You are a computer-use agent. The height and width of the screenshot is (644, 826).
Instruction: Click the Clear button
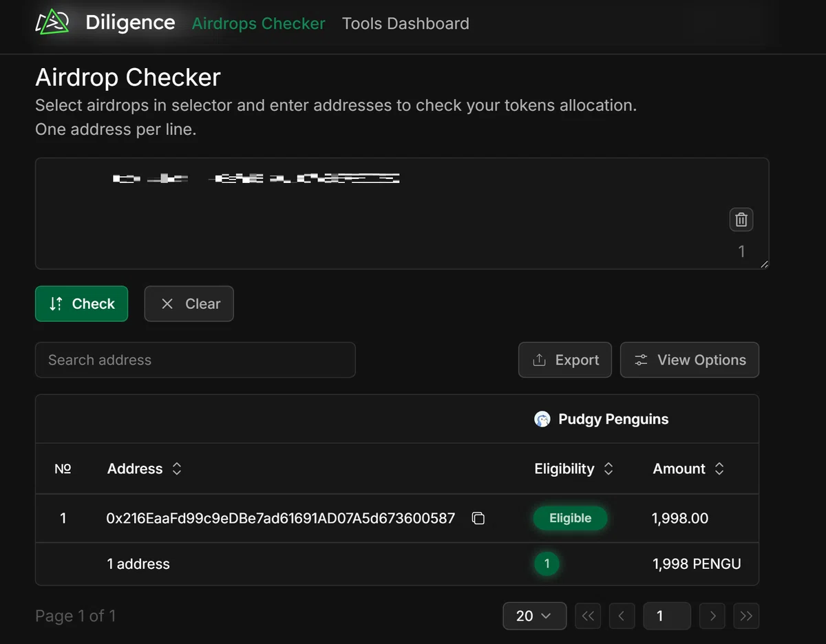[189, 303]
